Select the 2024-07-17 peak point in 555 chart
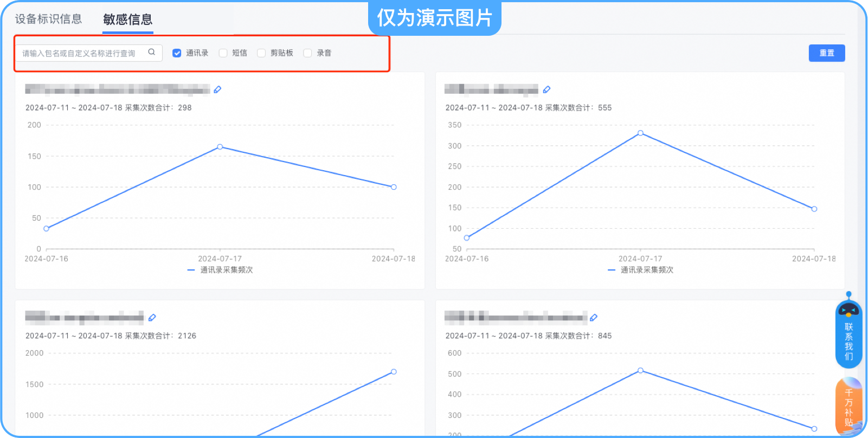Viewport: 868px width, 438px height. point(640,133)
